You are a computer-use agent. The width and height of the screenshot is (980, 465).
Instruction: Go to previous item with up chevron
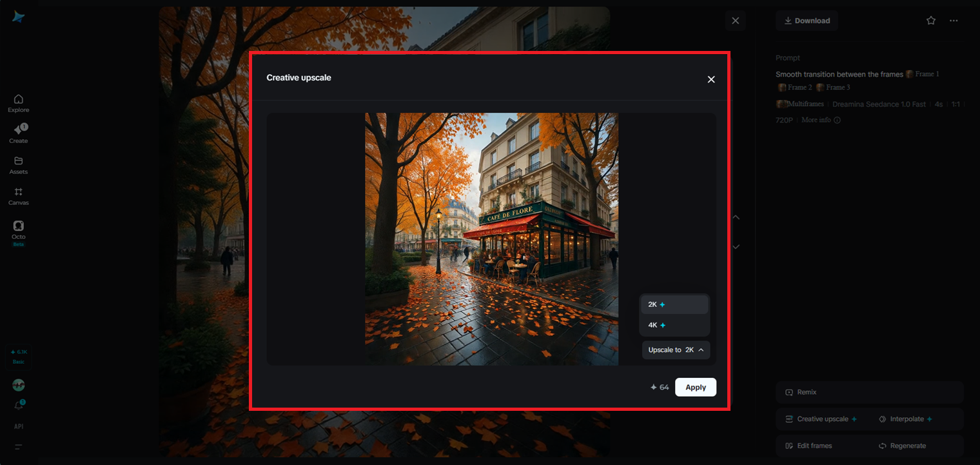(x=736, y=217)
